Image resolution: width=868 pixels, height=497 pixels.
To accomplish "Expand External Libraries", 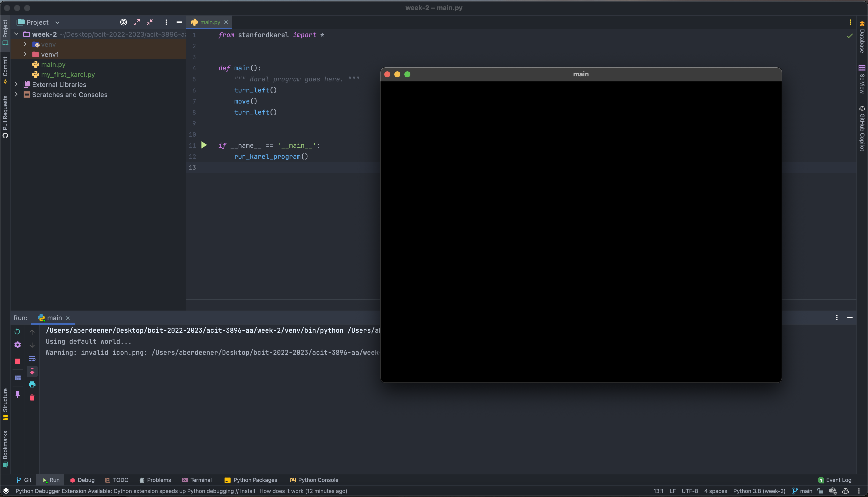I will click(16, 84).
